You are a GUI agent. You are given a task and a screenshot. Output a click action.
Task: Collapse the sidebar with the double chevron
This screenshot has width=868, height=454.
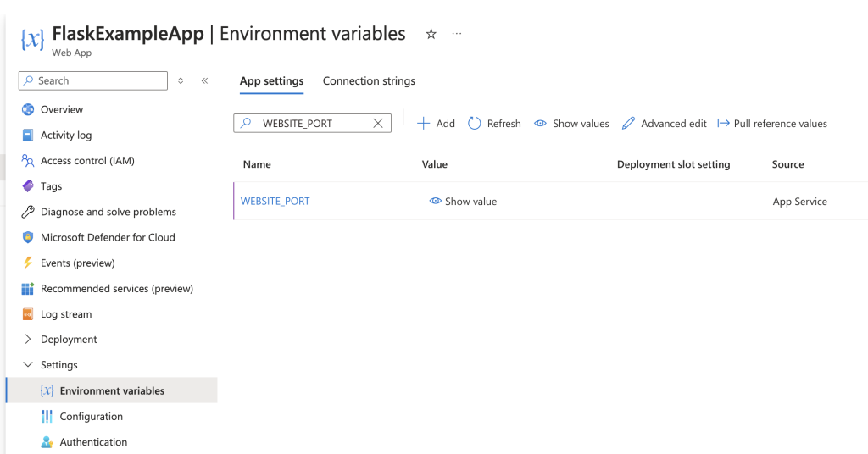(205, 80)
